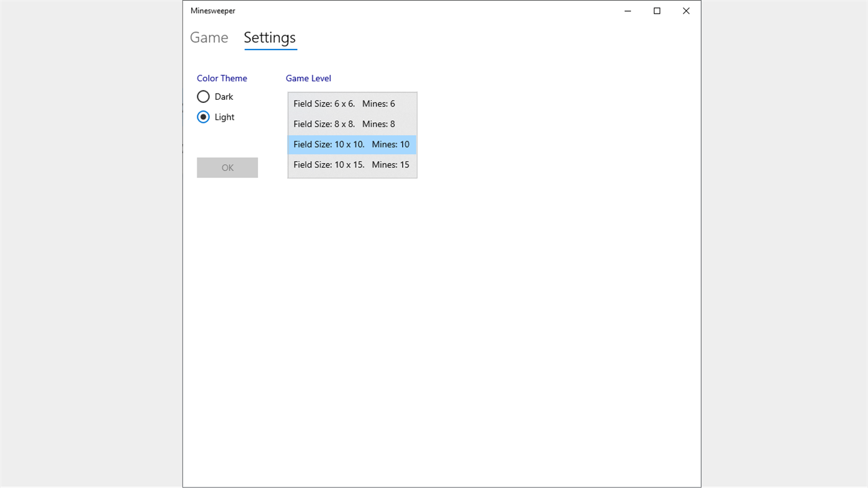Click the Minesweeper title bar text
Viewport: 868px width, 488px height.
213,11
